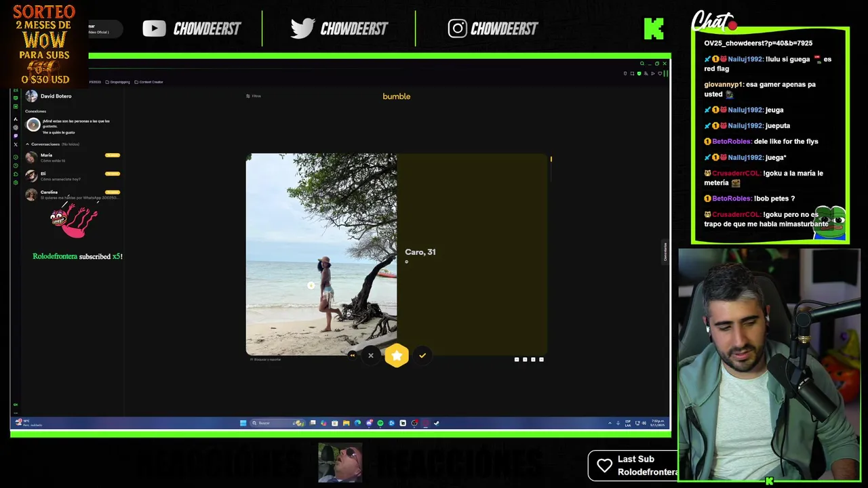This screenshot has width=868, height=488.
Task: Open the Twitch sidebar icon
Action: (16, 136)
